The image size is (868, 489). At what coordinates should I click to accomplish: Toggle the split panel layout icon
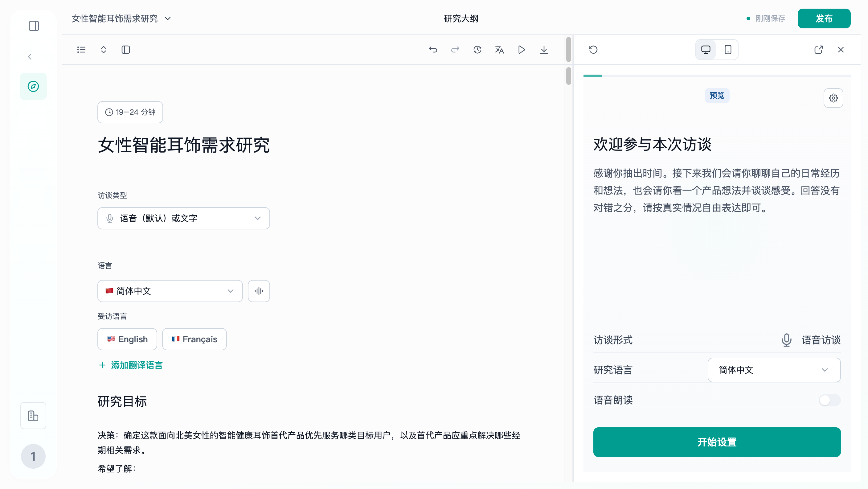[126, 50]
